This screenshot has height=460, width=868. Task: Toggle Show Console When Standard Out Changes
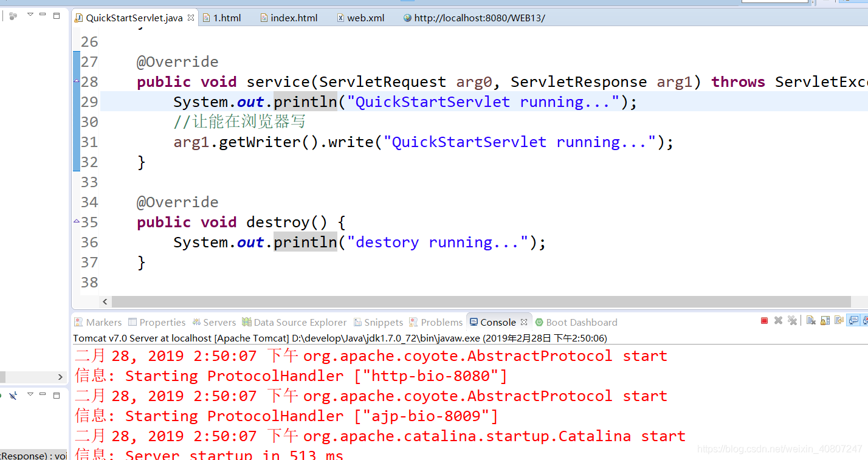tap(853, 320)
